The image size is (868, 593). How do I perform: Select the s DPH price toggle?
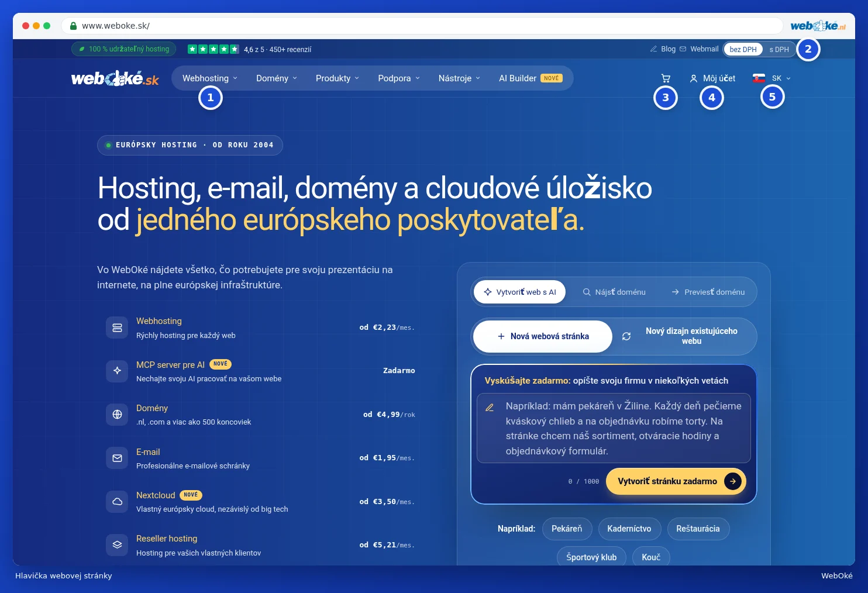pyautogui.click(x=779, y=50)
